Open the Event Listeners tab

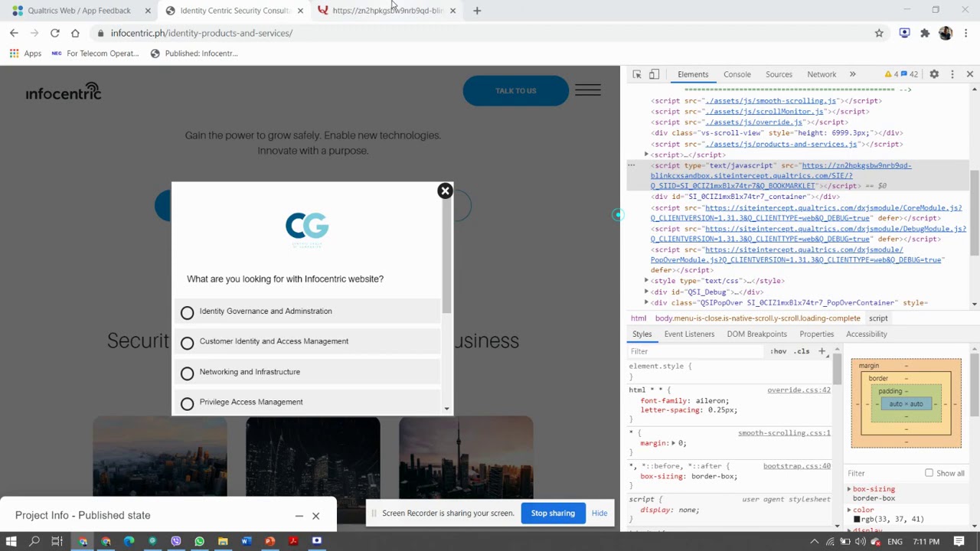click(x=689, y=334)
